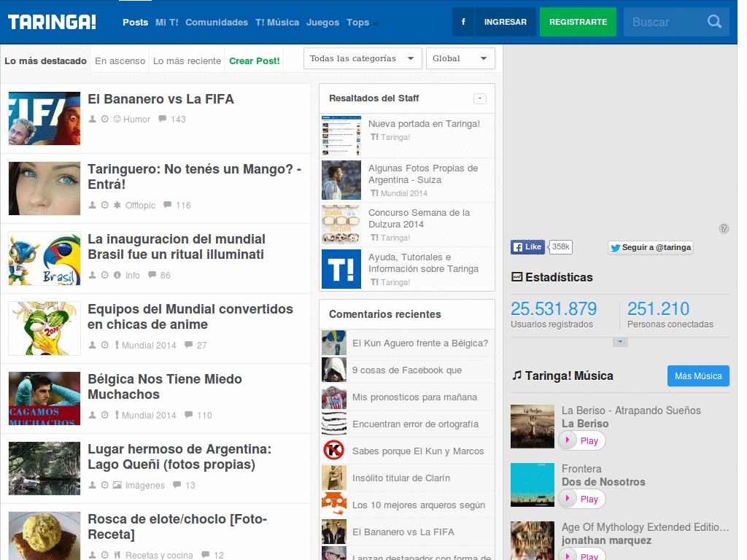This screenshot has height=560, width=747.
Task: Open Rosca de elote/choclo post
Action: point(177,526)
